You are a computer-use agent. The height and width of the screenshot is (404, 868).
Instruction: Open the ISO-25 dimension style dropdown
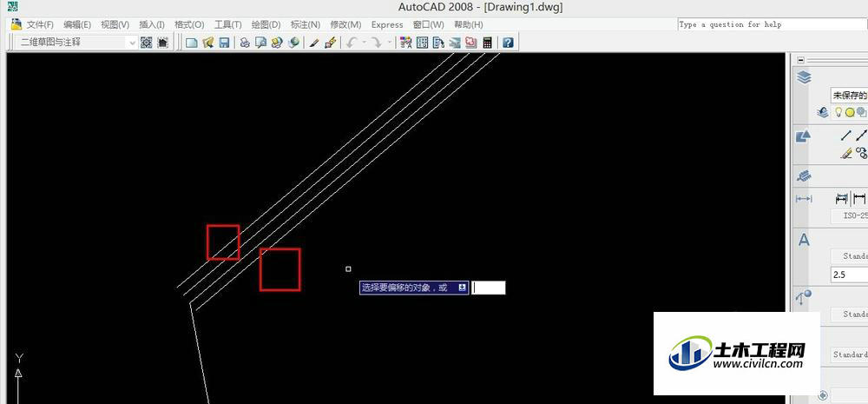point(850,216)
